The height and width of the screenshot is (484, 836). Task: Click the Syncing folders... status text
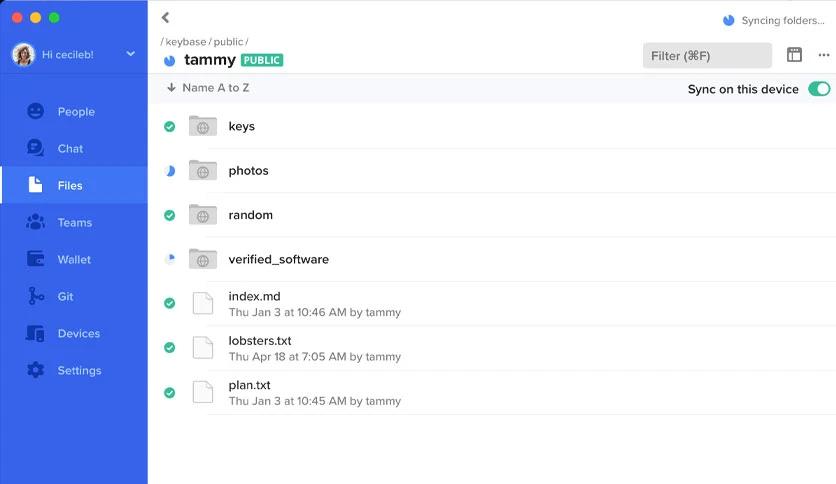pos(783,20)
